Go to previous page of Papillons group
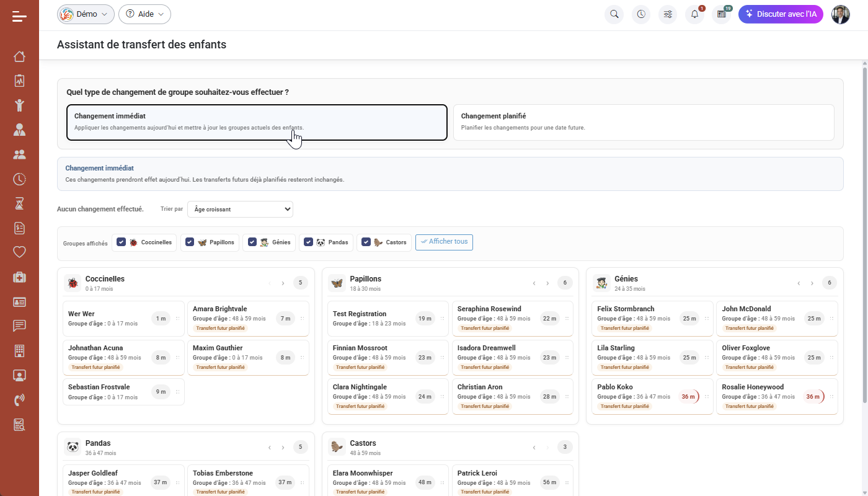 point(534,283)
